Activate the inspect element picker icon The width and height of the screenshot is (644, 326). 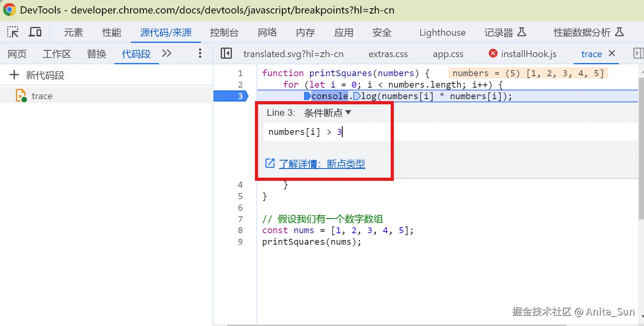[x=13, y=32]
